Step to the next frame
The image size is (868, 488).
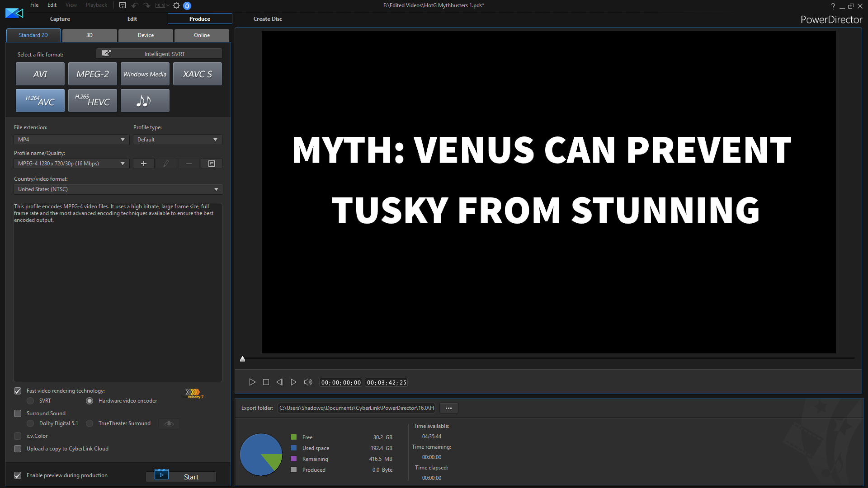point(293,382)
